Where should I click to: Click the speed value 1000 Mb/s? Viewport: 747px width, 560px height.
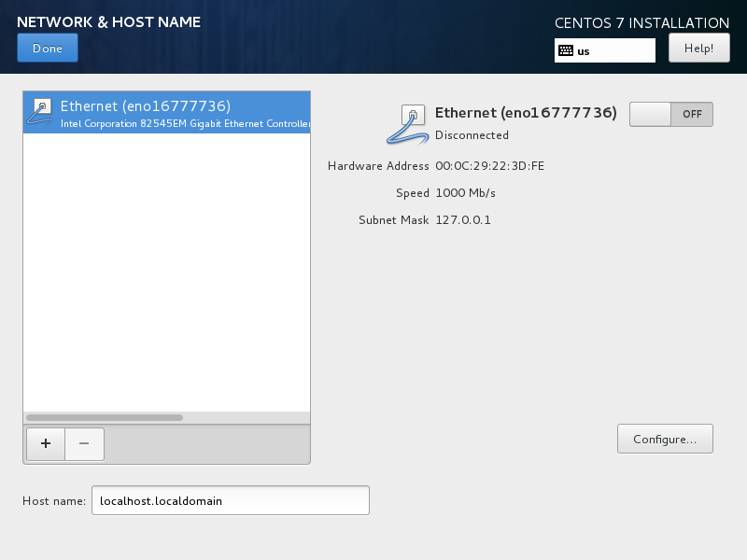tap(465, 193)
